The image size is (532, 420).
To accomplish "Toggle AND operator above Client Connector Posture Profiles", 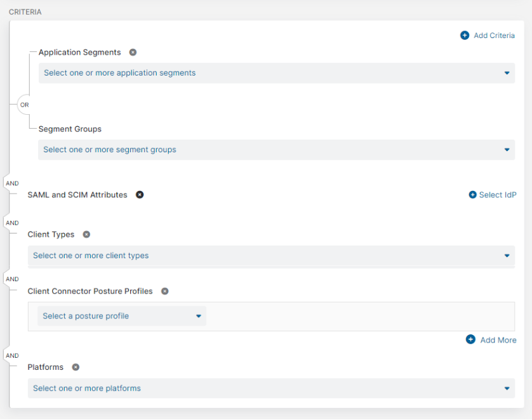I will (12, 279).
